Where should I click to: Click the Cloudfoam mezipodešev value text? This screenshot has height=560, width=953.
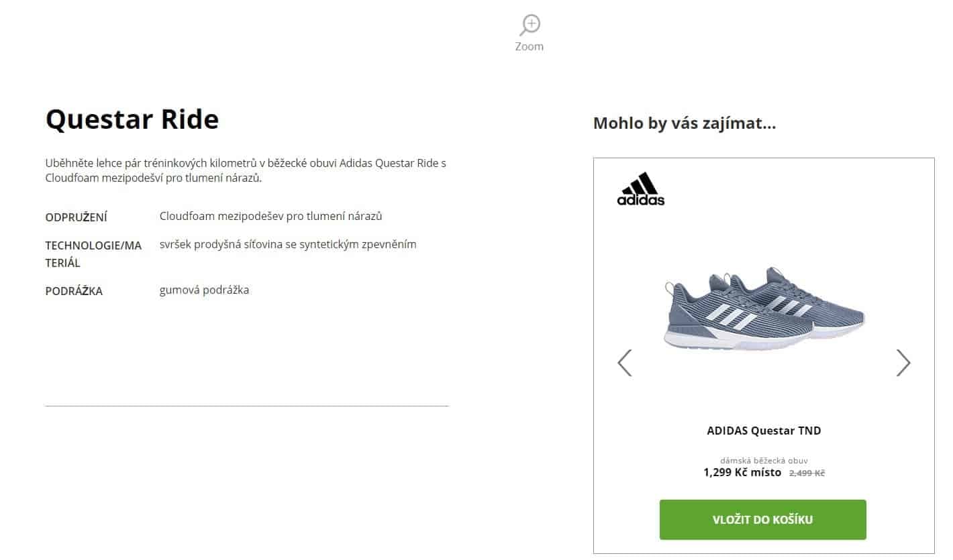coord(271,216)
